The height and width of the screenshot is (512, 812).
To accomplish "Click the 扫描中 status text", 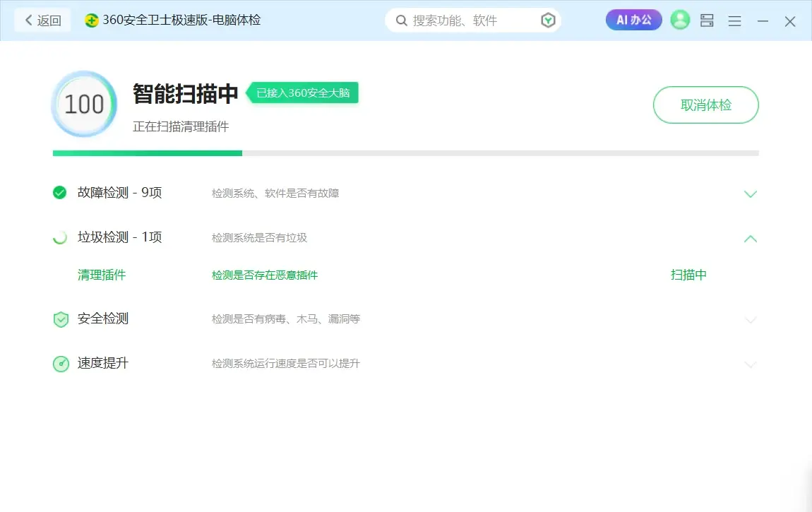I will [x=688, y=275].
